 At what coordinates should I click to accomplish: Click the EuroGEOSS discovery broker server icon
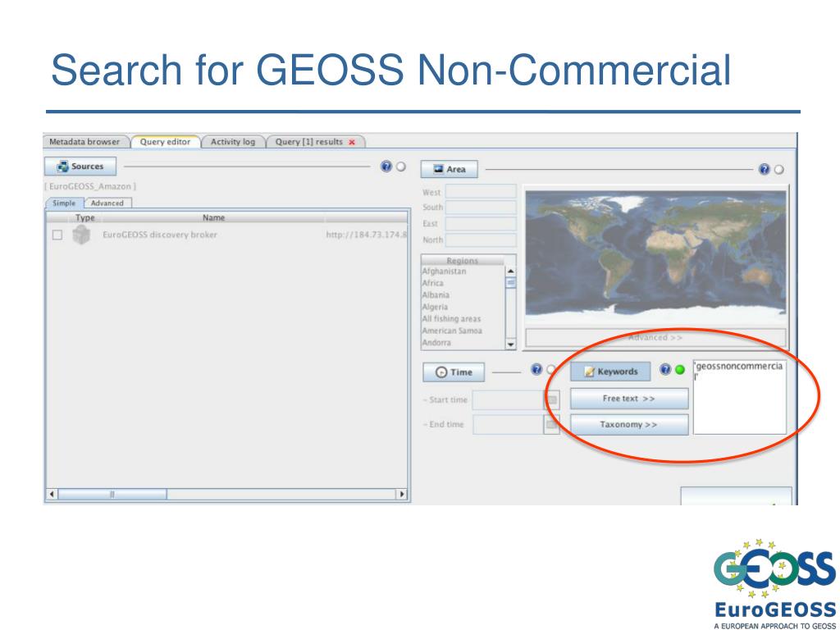81,235
